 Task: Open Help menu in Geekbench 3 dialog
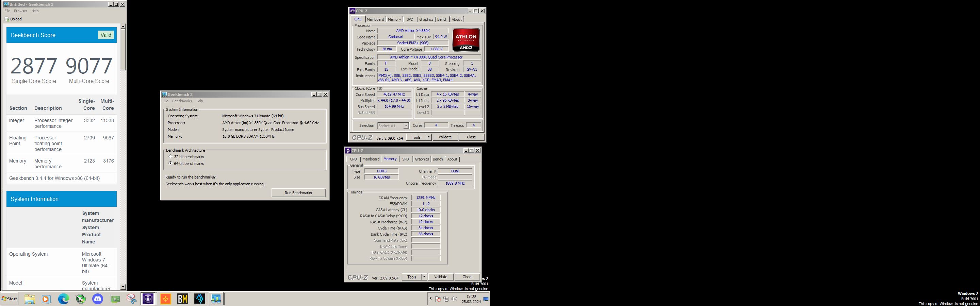click(x=199, y=101)
